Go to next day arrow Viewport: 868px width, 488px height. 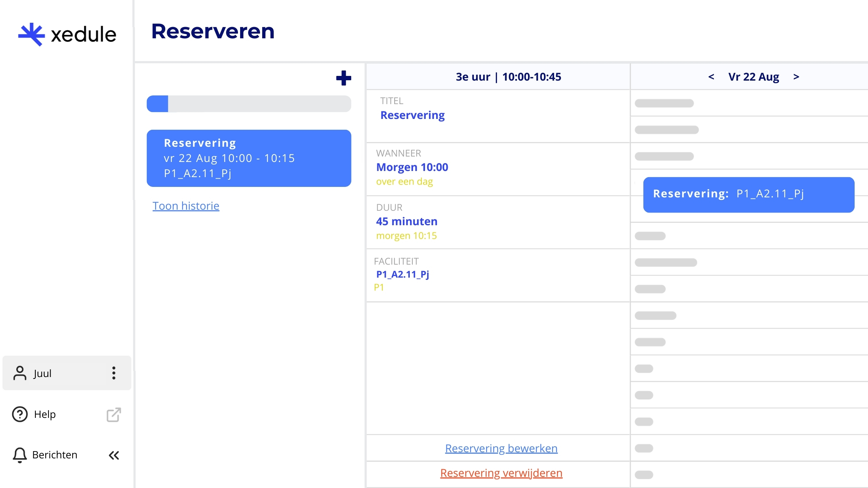(x=796, y=77)
